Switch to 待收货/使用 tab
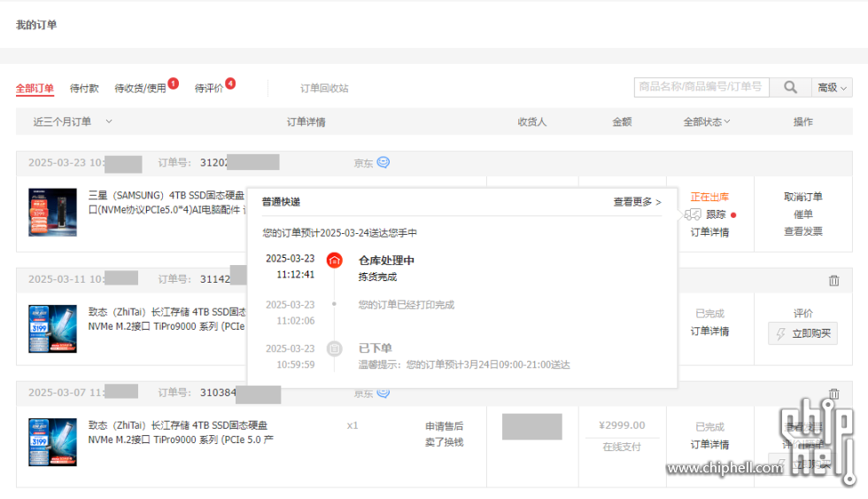 (140, 88)
